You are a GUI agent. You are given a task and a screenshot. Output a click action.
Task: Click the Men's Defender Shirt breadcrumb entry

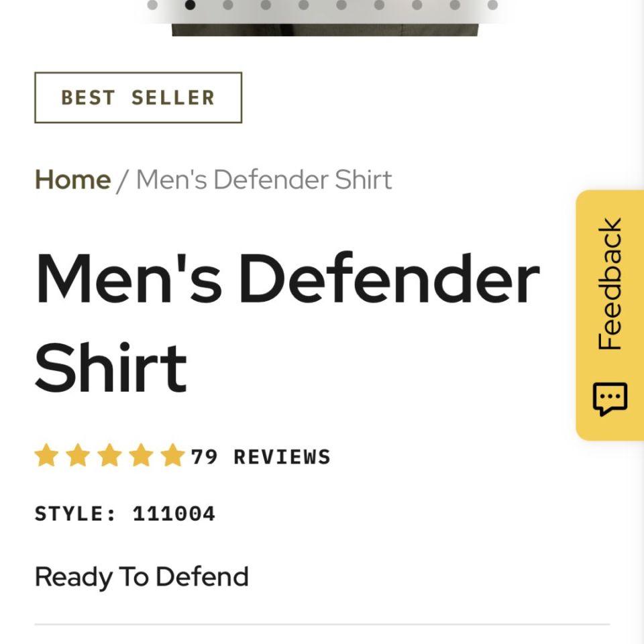pyautogui.click(x=262, y=179)
